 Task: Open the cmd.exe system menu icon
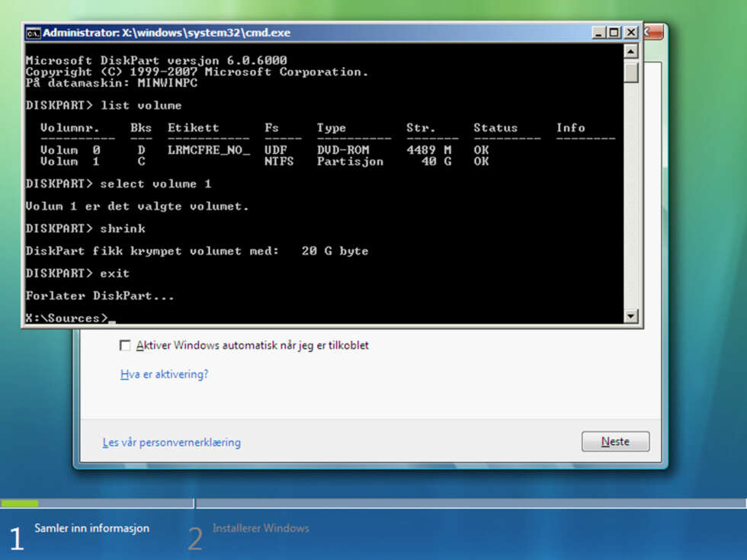(x=33, y=33)
